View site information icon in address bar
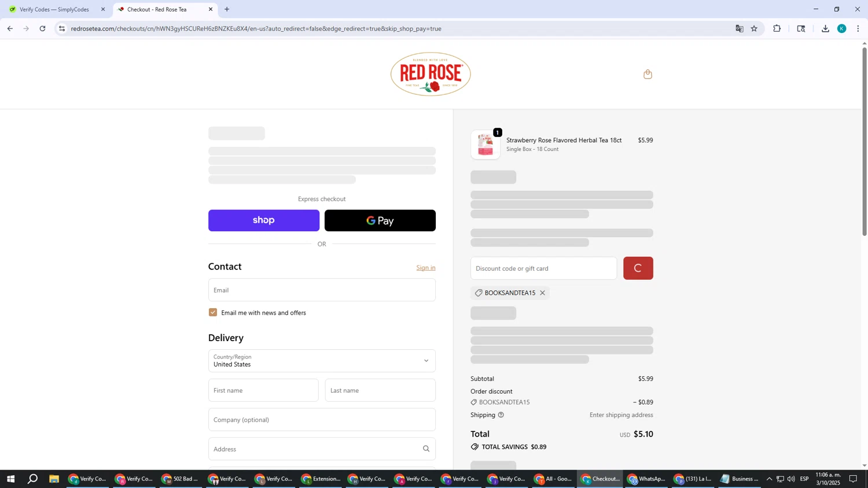The image size is (868, 488). [x=62, y=28]
